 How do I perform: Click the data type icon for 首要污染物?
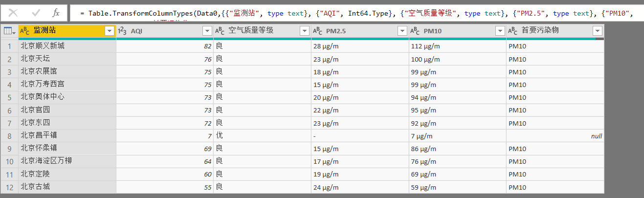[x=513, y=31]
